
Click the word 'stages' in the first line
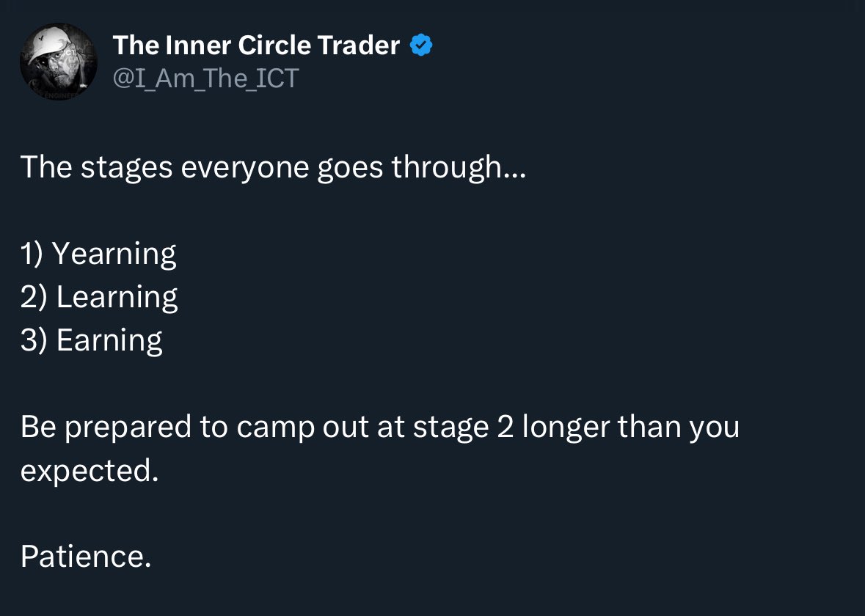pyautogui.click(x=127, y=169)
